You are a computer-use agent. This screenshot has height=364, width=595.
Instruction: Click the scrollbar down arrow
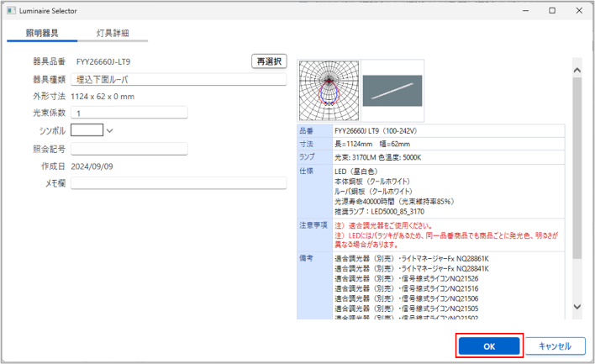click(x=577, y=308)
